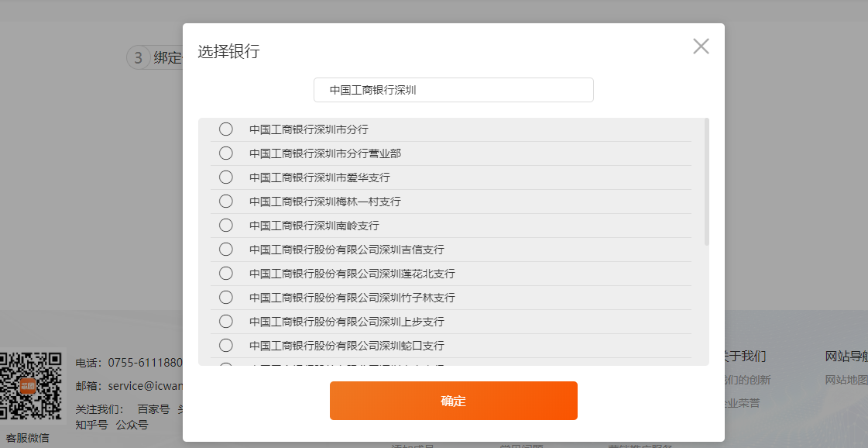
Task: Select the 深圳莲花北支行 radio button
Action: pyautogui.click(x=226, y=274)
